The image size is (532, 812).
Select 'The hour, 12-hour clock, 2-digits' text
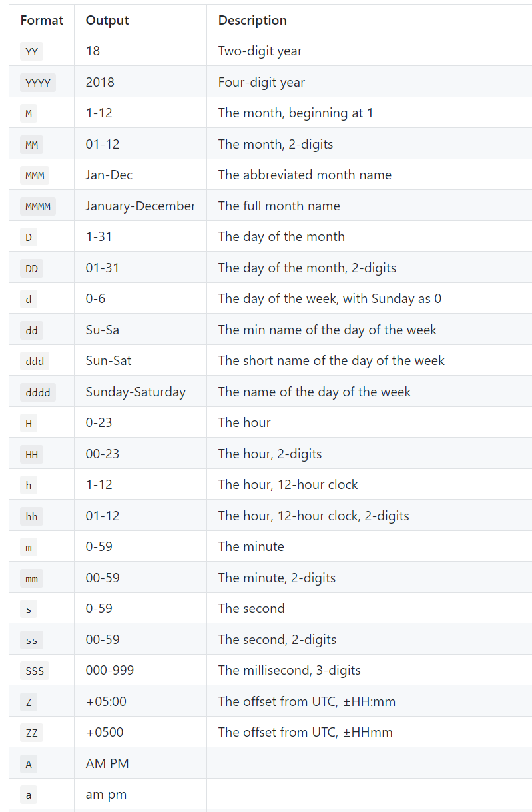(314, 516)
